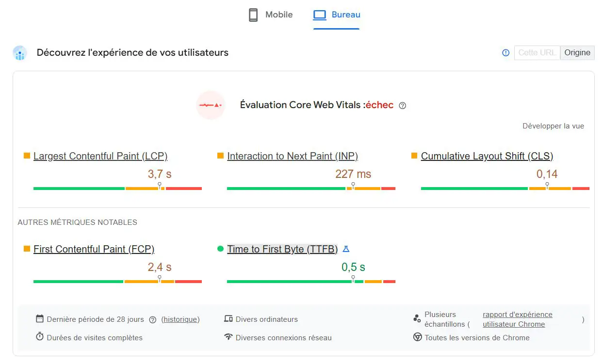Open the rapport d'expérience utilisateur Chrome link

517,319
